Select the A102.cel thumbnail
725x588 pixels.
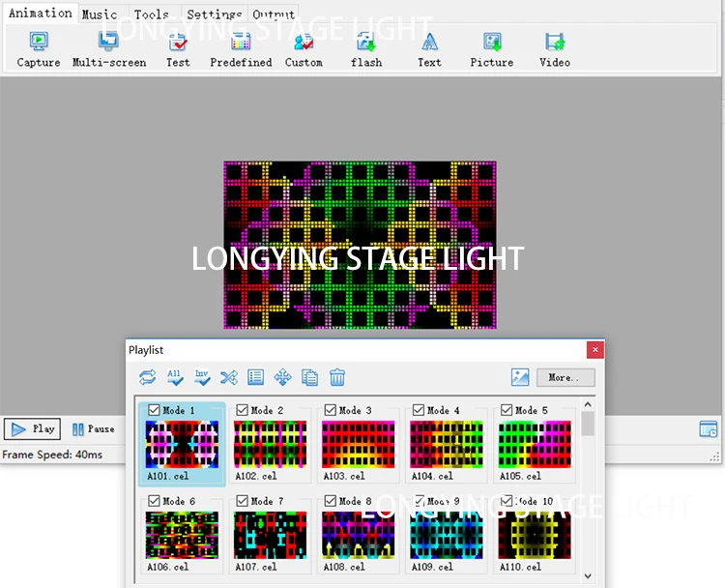[270, 444]
